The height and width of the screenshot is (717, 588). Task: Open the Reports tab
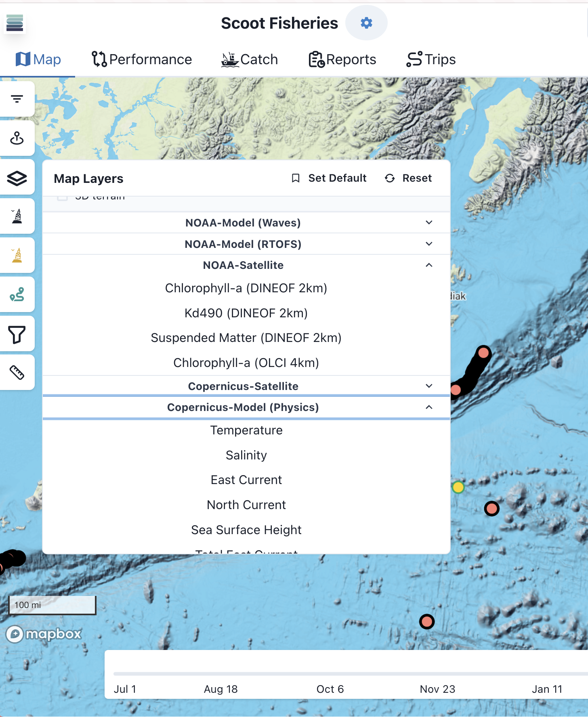[342, 59]
